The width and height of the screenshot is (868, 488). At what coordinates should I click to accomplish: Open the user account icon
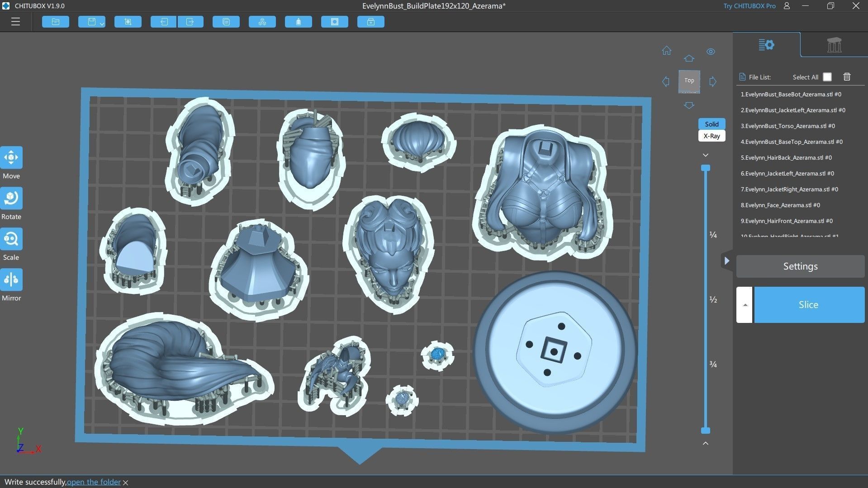[787, 6]
